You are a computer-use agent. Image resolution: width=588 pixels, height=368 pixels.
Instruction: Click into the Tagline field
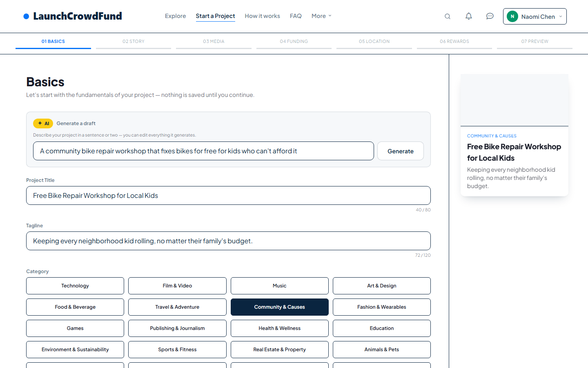coord(228,241)
